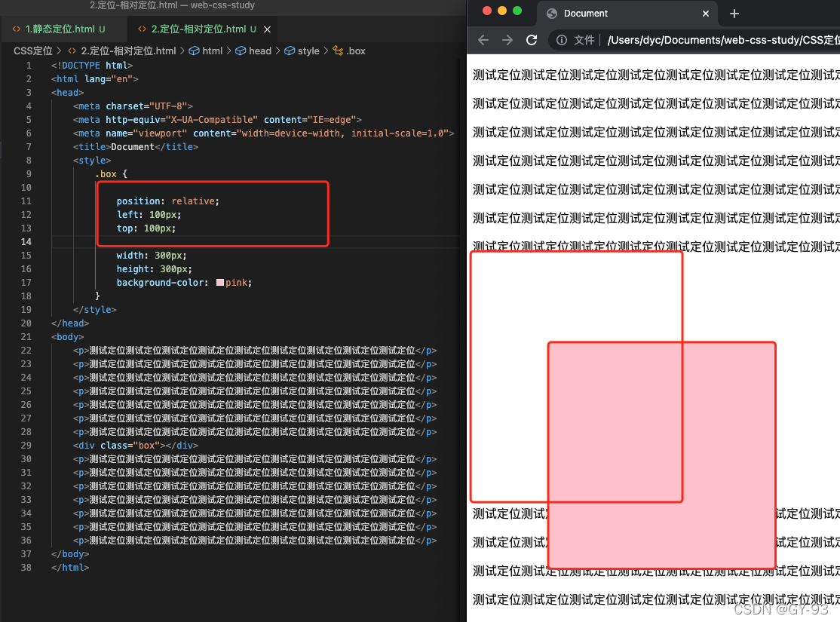This screenshot has width=840, height=622.
Task: Click the <title>Document</title> code line
Action: (x=136, y=147)
